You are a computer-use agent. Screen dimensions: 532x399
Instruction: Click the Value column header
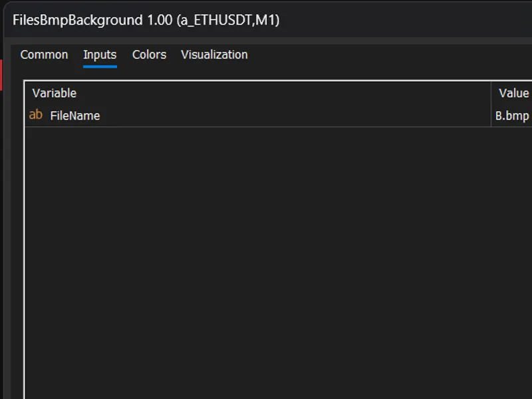[x=513, y=93]
